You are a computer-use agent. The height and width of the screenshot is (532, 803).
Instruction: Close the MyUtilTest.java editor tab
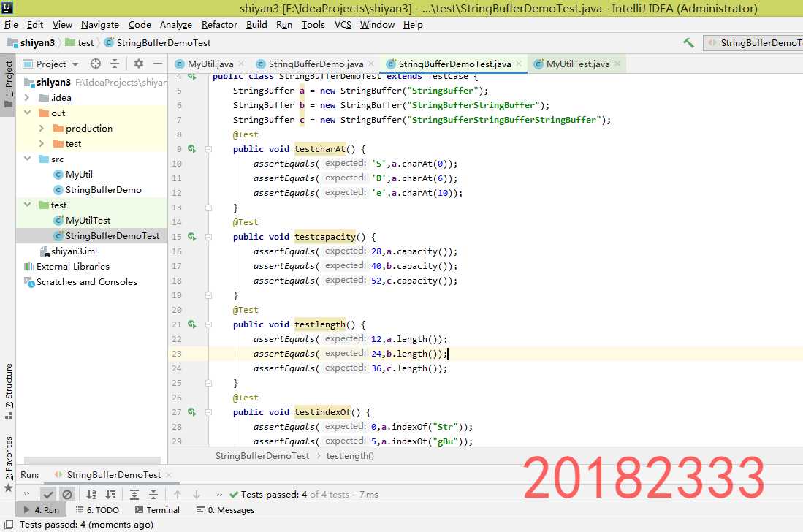click(x=617, y=64)
